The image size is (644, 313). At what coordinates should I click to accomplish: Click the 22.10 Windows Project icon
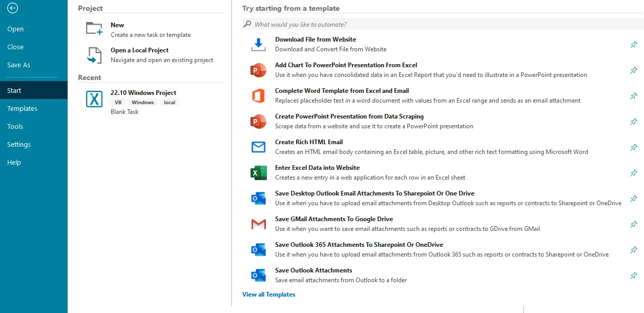pyautogui.click(x=94, y=99)
